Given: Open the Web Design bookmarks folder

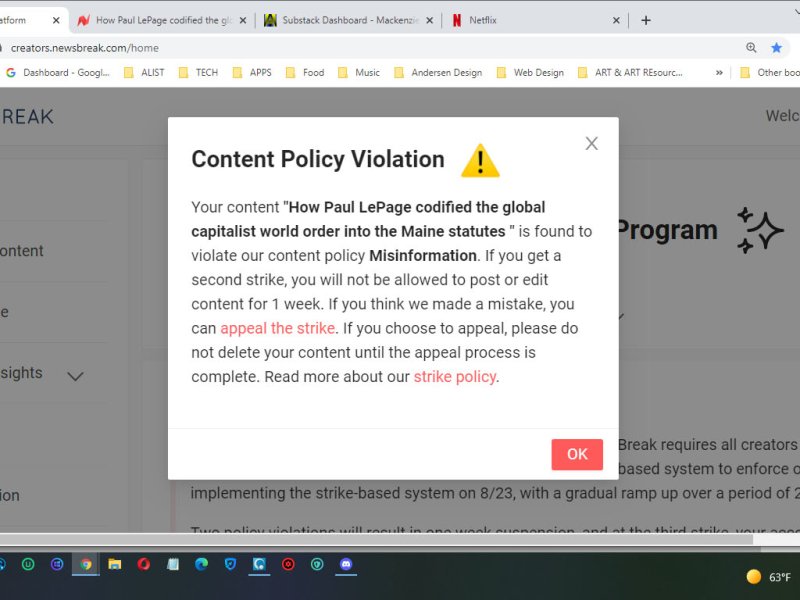Looking at the screenshot, I should coord(530,72).
